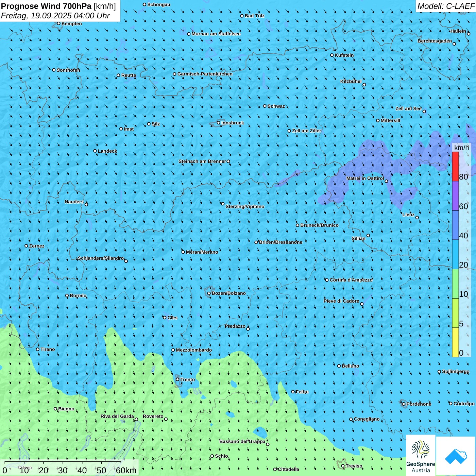The image size is (476, 476).
Task: Click the Belluno location dot
Action: click(339, 366)
